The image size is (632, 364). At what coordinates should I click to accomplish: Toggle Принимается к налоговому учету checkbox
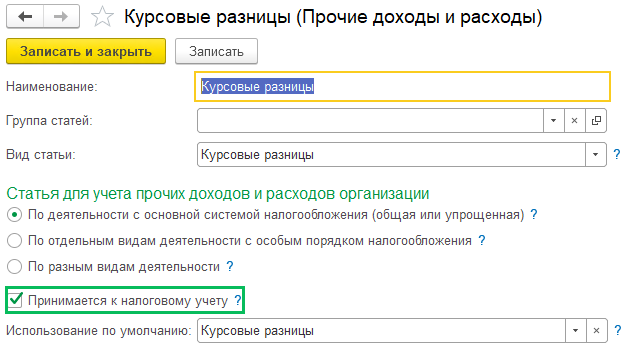[x=15, y=300]
